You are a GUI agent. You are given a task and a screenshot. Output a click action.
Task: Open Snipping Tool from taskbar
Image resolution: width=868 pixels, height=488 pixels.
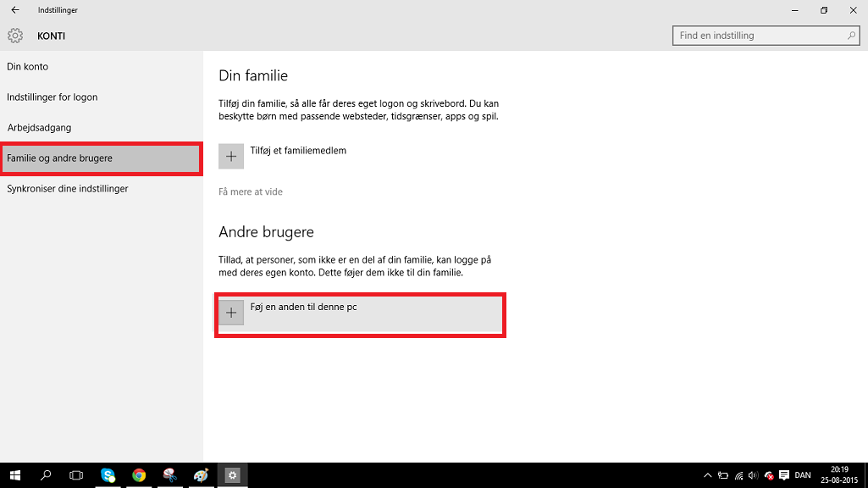pos(170,475)
